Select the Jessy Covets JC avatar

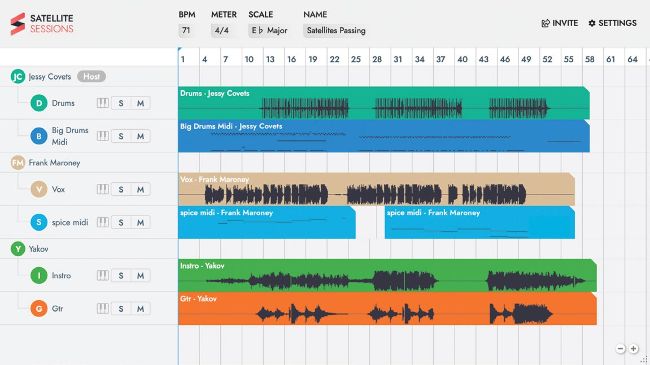point(18,76)
